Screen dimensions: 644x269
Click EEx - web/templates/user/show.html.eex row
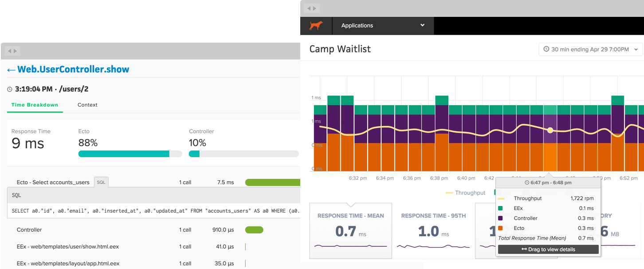[68, 246]
